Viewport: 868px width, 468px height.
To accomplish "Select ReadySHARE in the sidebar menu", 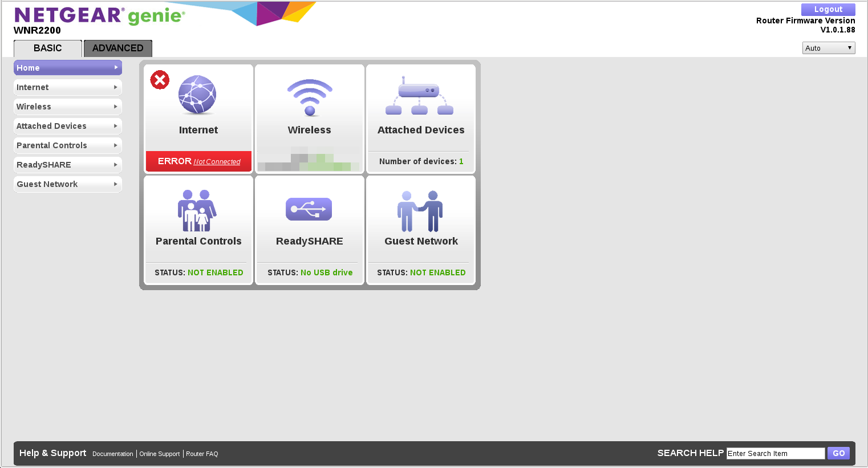I will pyautogui.click(x=68, y=165).
